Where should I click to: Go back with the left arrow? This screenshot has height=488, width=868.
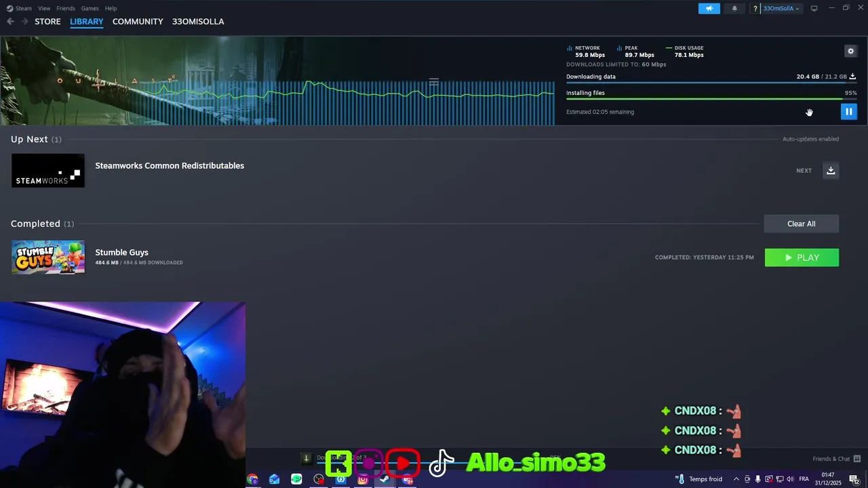(10, 22)
